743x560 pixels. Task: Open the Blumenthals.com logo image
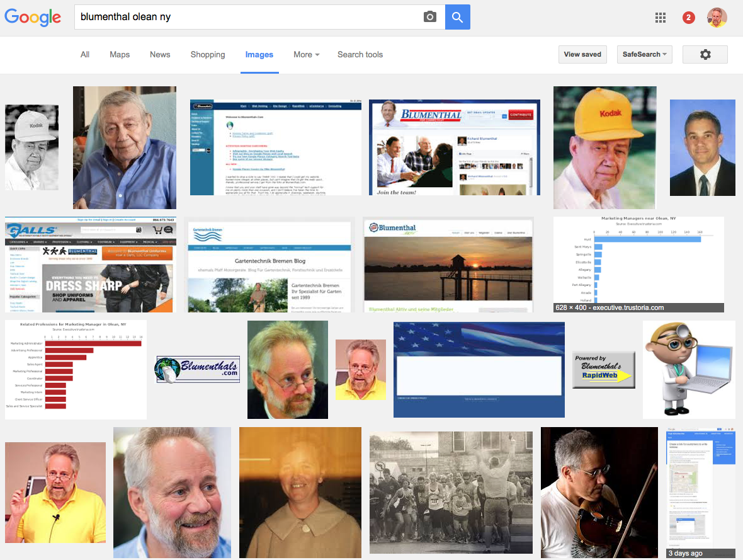pyautogui.click(x=197, y=370)
